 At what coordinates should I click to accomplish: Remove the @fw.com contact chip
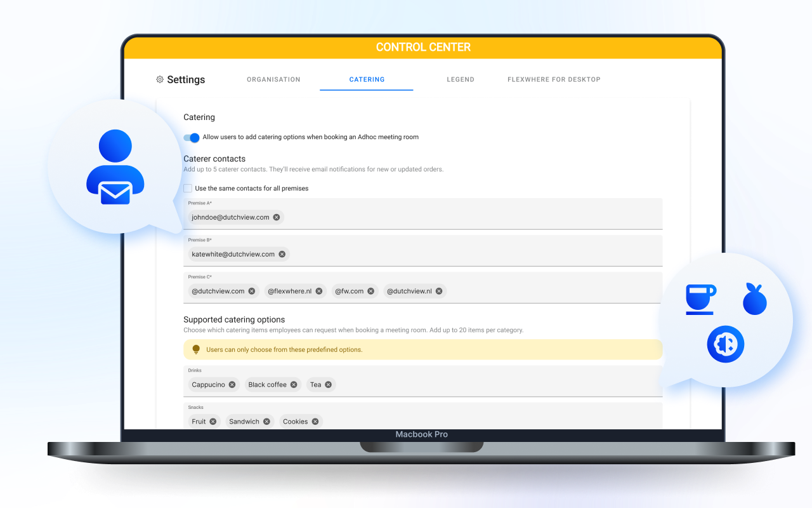click(x=371, y=291)
